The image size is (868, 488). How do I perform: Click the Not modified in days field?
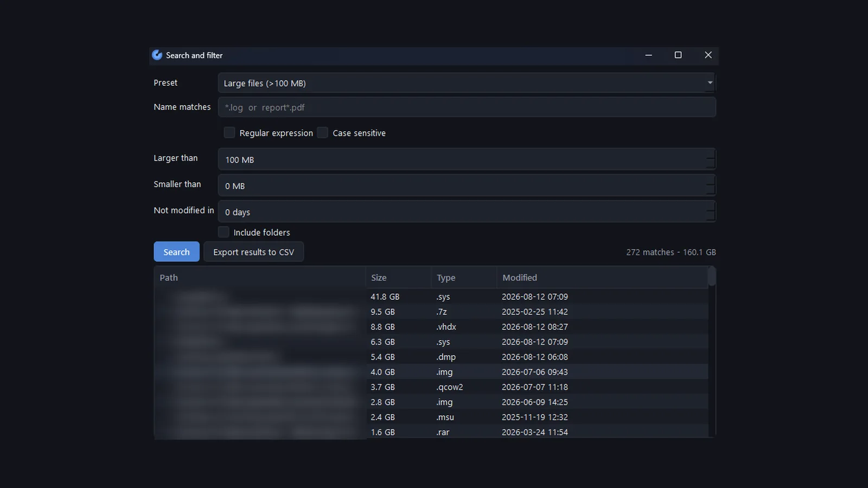coord(467,211)
